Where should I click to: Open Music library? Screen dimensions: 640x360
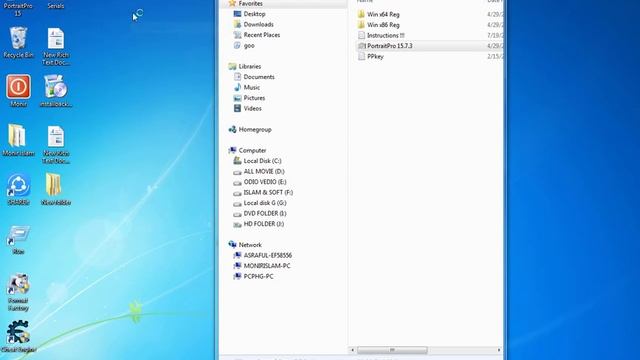(247, 87)
